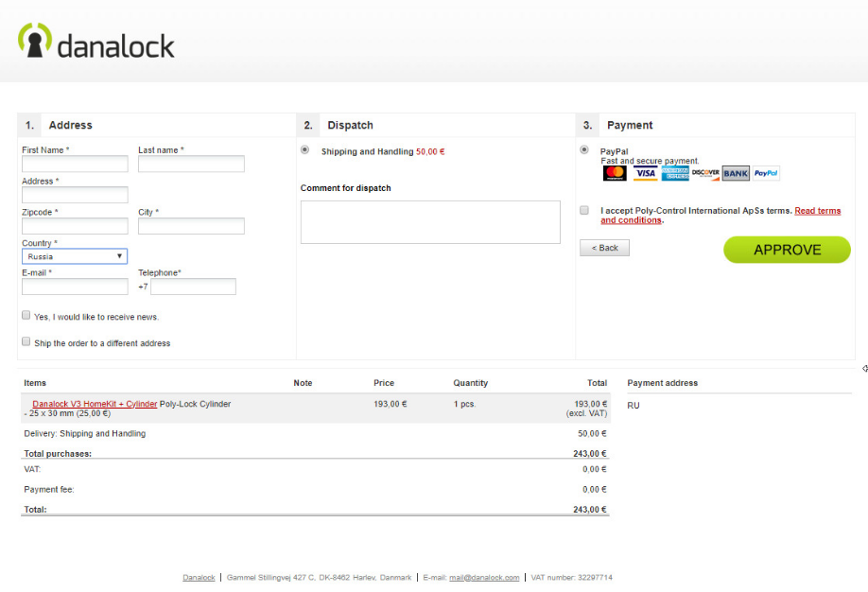Screen dimensions: 868x592
Task: Click the '50,00 €' delivery total value
Action: point(592,434)
